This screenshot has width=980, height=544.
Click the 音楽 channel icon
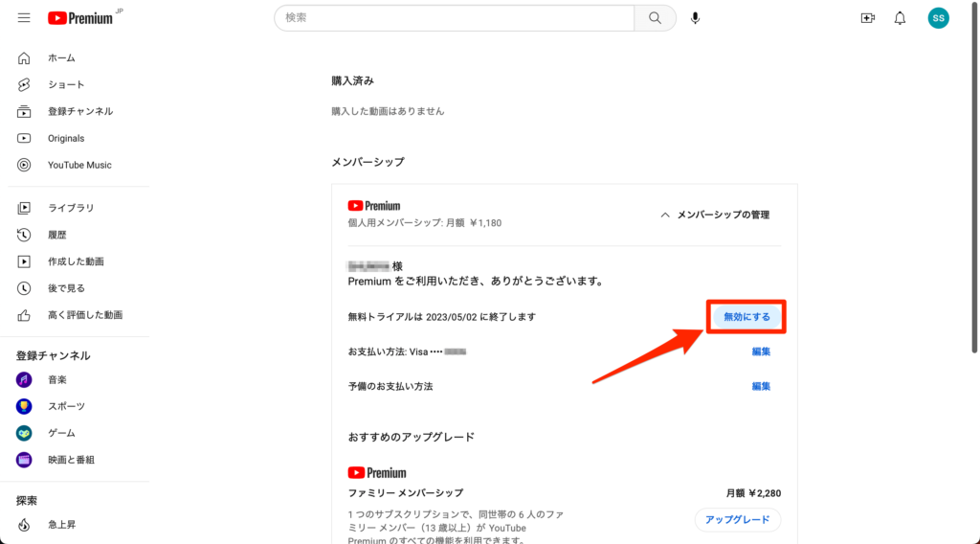tap(24, 379)
